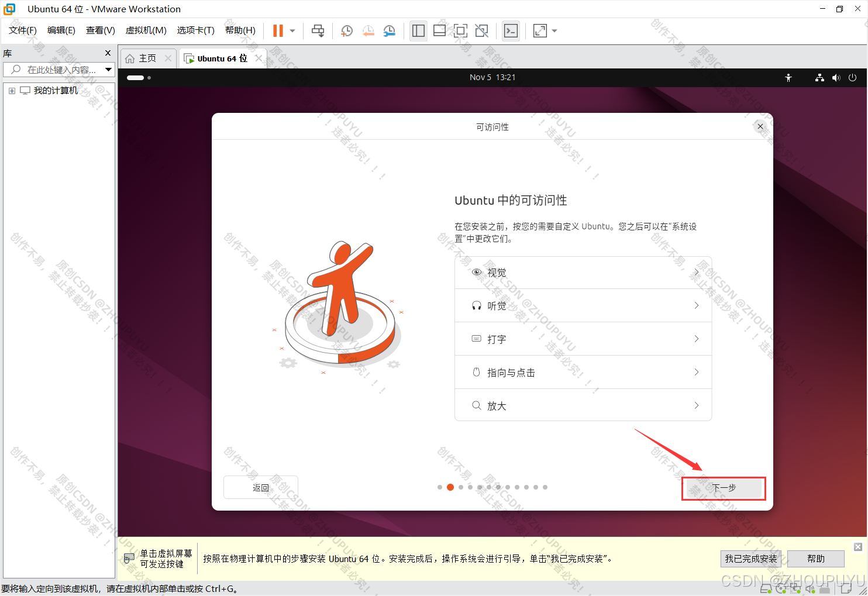Click the mouse icon next to 指向与点击

pos(477,372)
